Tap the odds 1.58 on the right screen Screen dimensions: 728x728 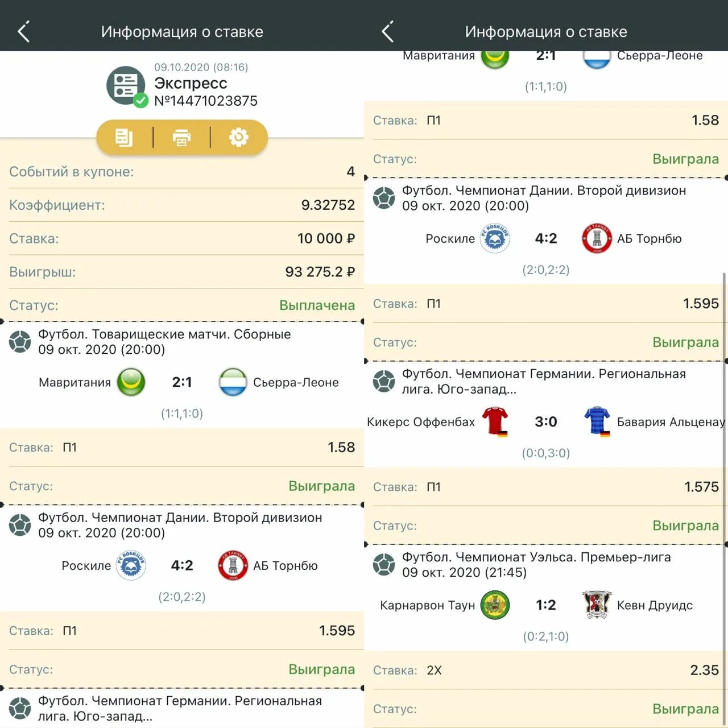[x=705, y=120]
